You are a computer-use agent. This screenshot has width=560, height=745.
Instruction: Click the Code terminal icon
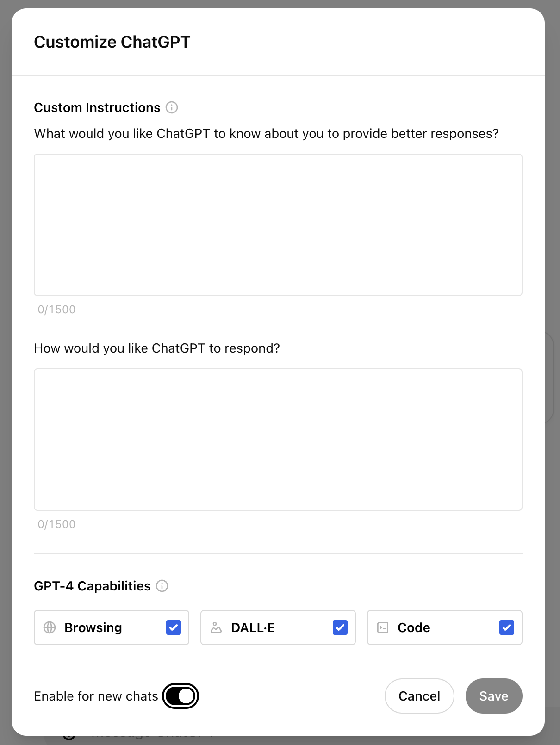coord(383,627)
